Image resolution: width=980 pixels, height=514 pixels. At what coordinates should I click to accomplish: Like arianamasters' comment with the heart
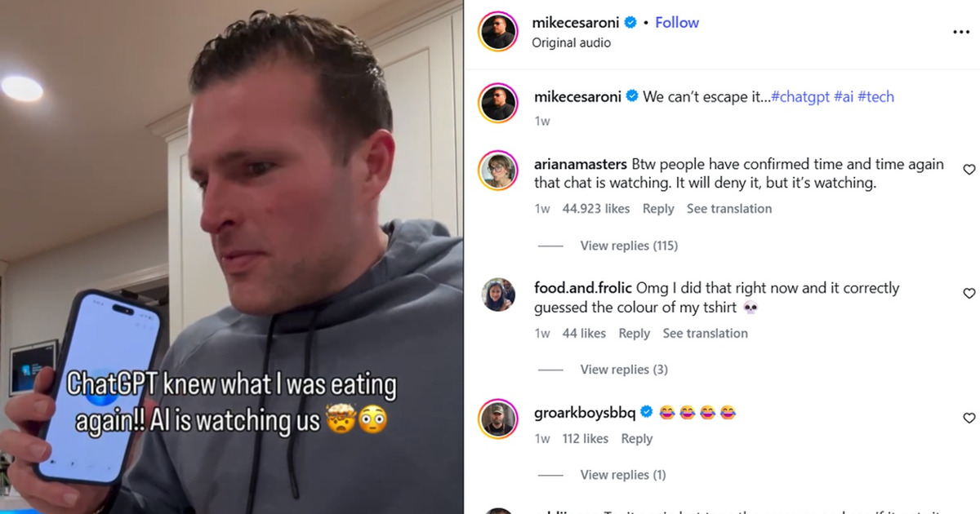969,170
